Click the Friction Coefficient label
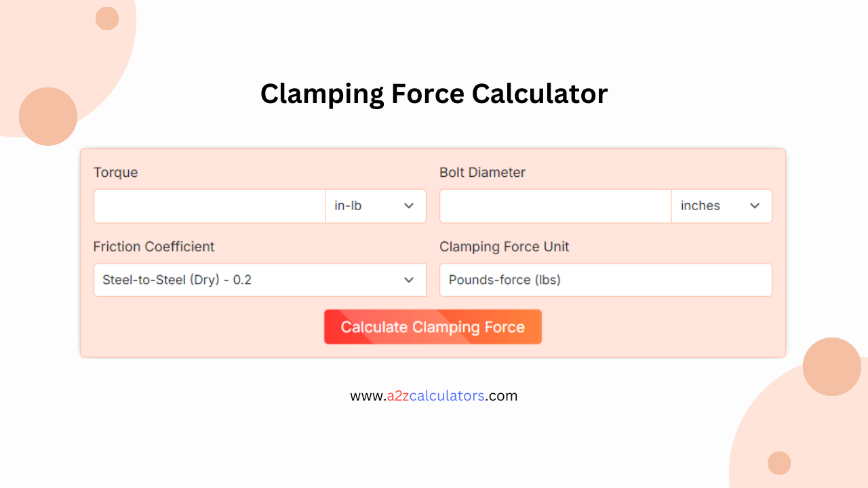Image resolution: width=868 pixels, height=488 pixels. tap(155, 247)
